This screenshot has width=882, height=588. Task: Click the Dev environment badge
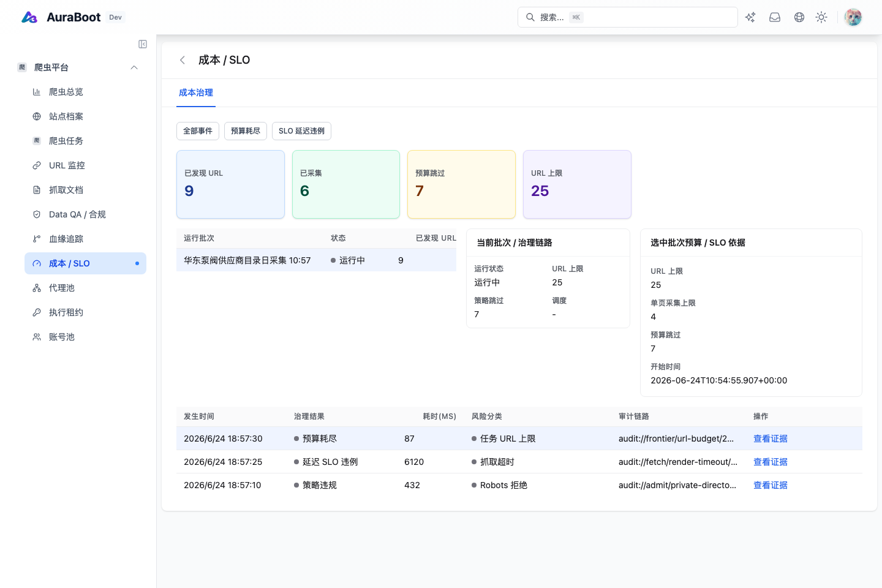(115, 17)
